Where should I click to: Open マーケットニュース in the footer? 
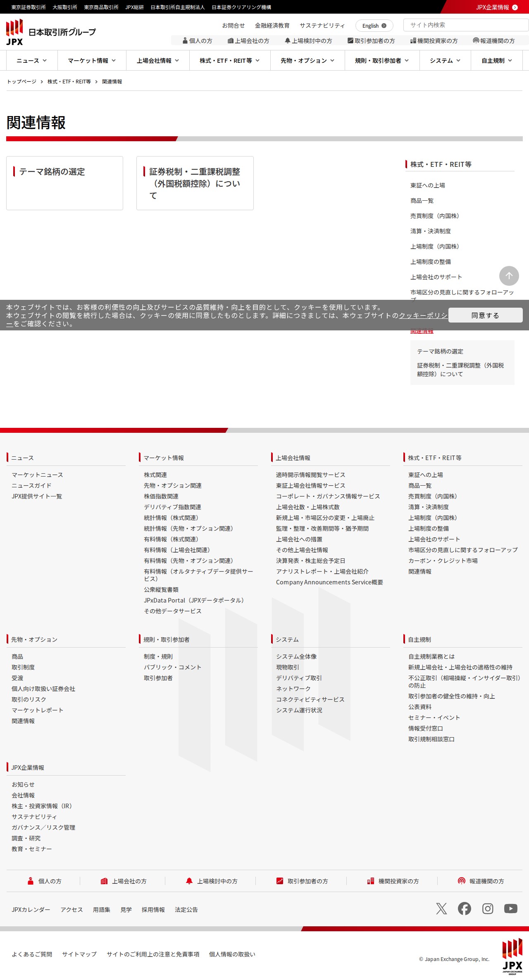coord(38,475)
